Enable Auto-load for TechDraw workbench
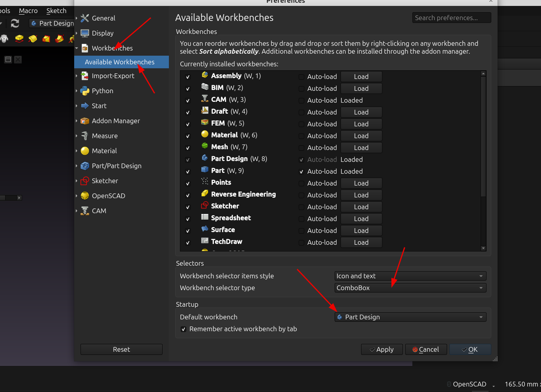 coord(301,243)
